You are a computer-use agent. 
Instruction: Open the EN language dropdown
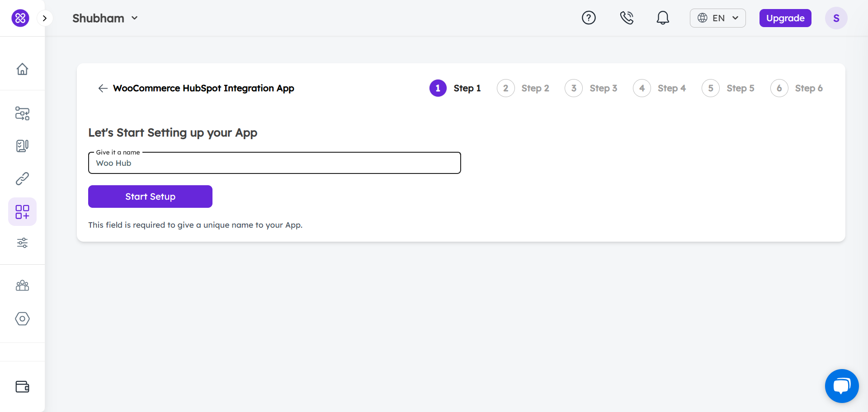pyautogui.click(x=718, y=18)
